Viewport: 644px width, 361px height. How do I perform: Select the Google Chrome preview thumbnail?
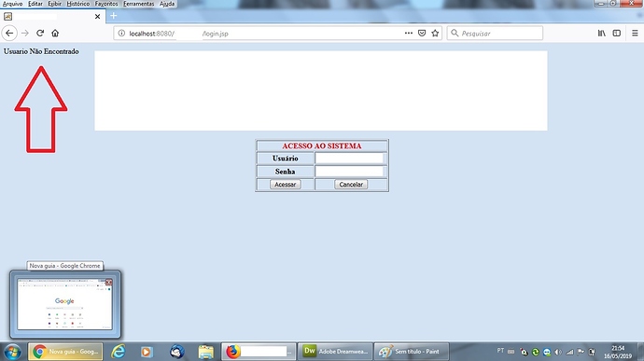point(65,304)
